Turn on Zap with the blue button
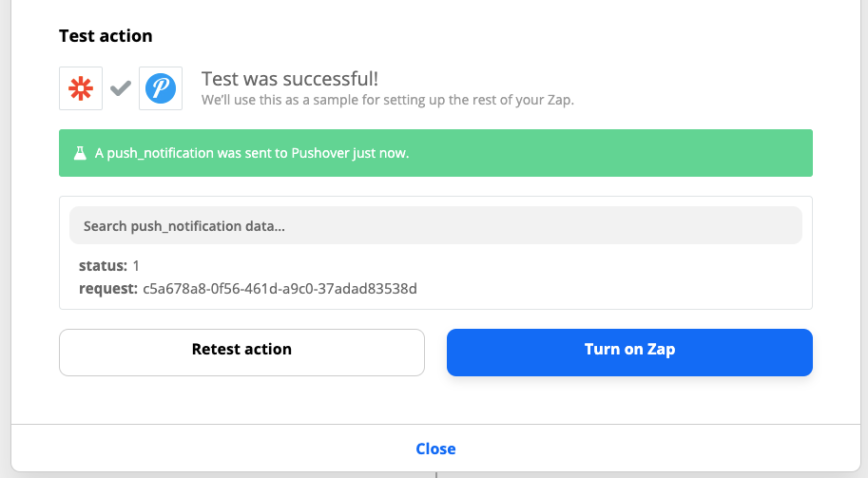The width and height of the screenshot is (868, 478). point(629,350)
